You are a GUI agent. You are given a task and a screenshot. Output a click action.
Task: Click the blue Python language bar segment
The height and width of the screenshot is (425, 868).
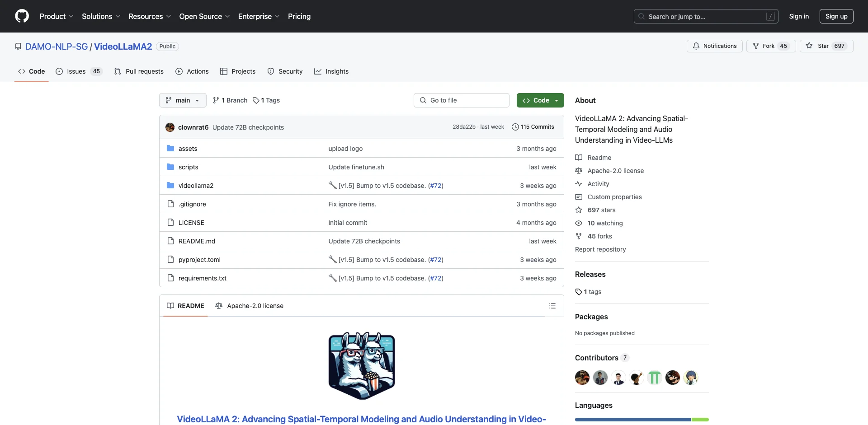633,420
